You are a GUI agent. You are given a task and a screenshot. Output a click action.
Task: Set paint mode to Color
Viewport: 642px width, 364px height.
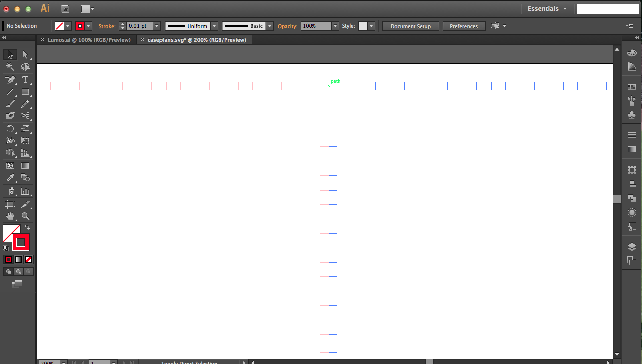pyautogui.click(x=8, y=259)
